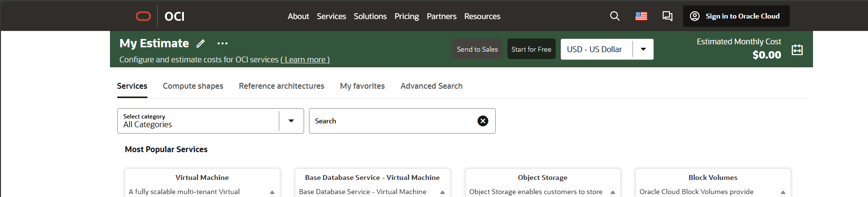This screenshot has width=868, height=197.
Task: Expand the Virtual Machine card description arrow
Action: (x=272, y=192)
